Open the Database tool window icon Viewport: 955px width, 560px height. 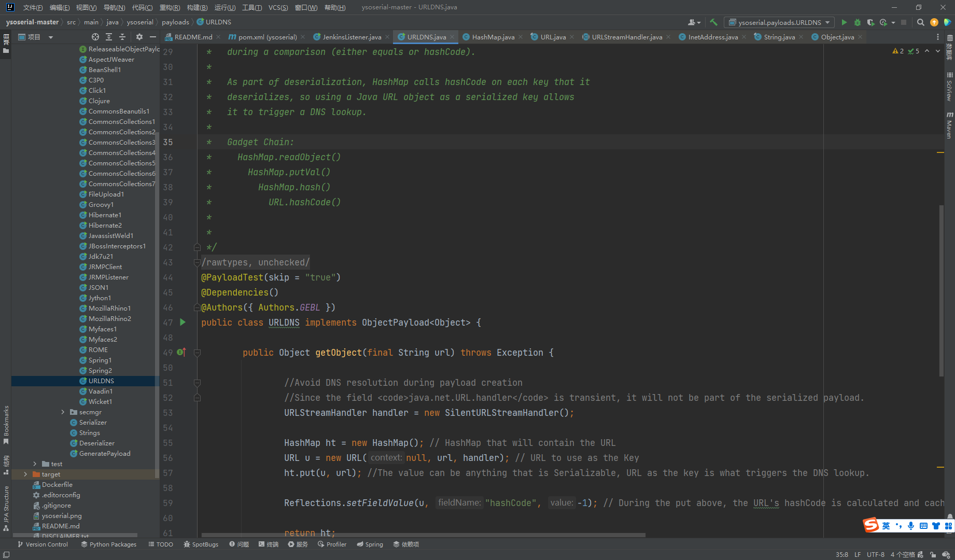tap(950, 47)
